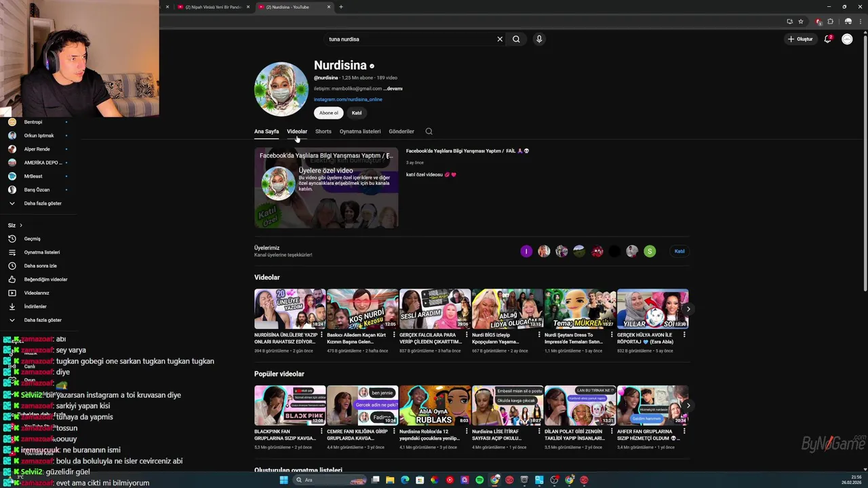Screen dimensions: 868x488
Task: Open the Nurdisina channel profile picture
Action: [x=281, y=89]
